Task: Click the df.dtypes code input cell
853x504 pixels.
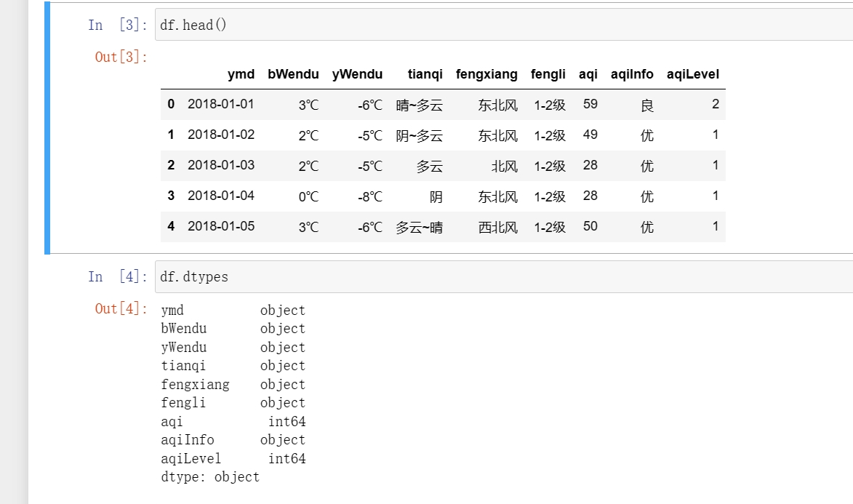Action: click(x=502, y=277)
